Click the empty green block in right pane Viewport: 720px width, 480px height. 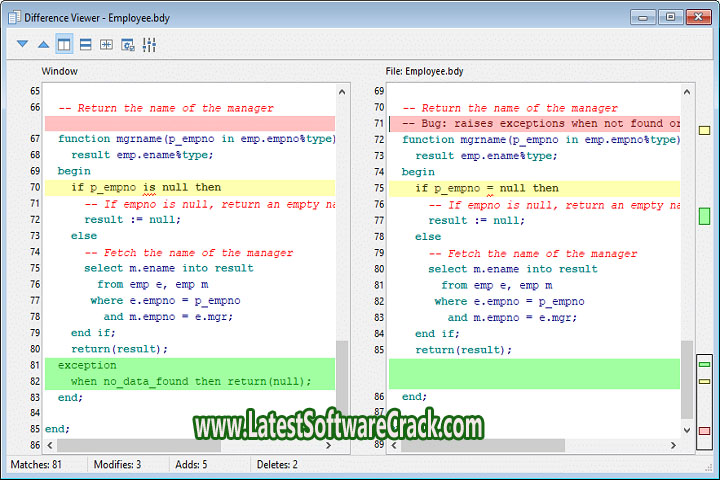(x=534, y=374)
